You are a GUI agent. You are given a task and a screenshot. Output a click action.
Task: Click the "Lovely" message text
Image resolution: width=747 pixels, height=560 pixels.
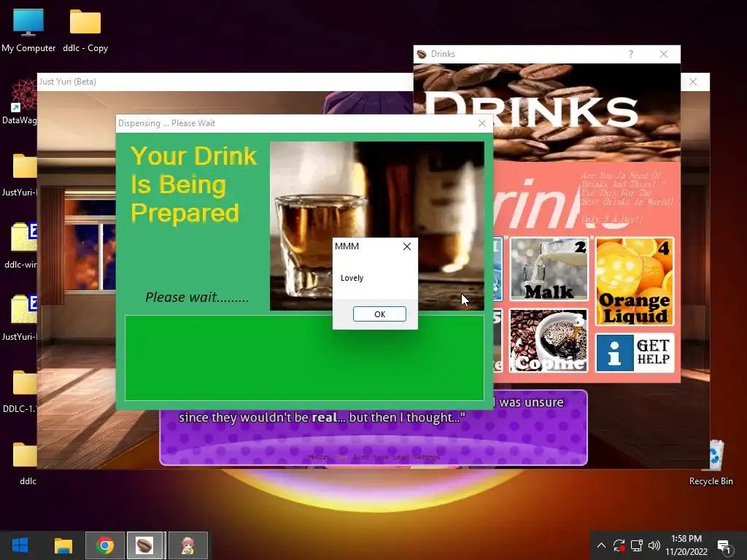352,278
